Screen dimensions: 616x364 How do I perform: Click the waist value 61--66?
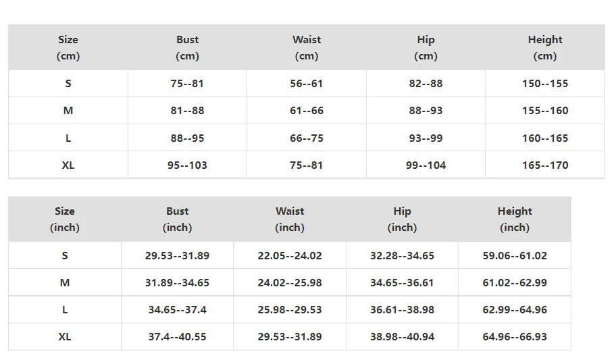(x=307, y=111)
